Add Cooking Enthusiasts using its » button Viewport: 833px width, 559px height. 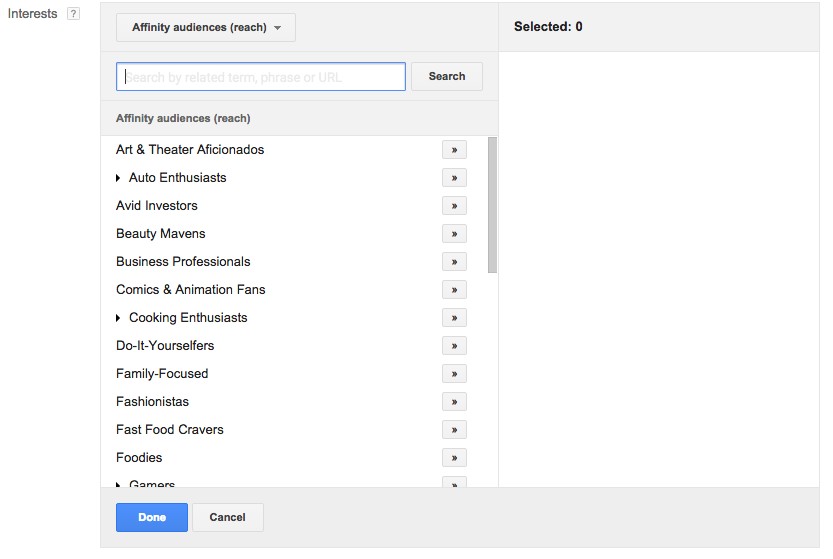[454, 318]
